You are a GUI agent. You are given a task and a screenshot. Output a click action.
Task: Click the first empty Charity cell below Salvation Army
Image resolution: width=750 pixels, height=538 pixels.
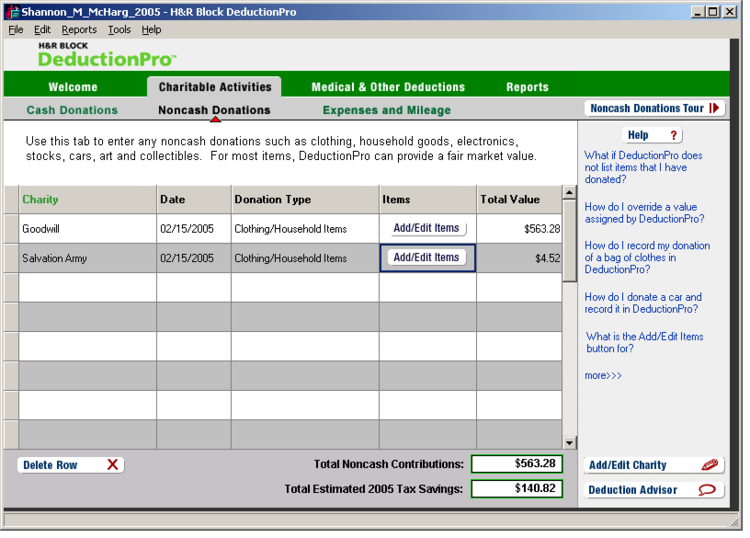(88, 287)
